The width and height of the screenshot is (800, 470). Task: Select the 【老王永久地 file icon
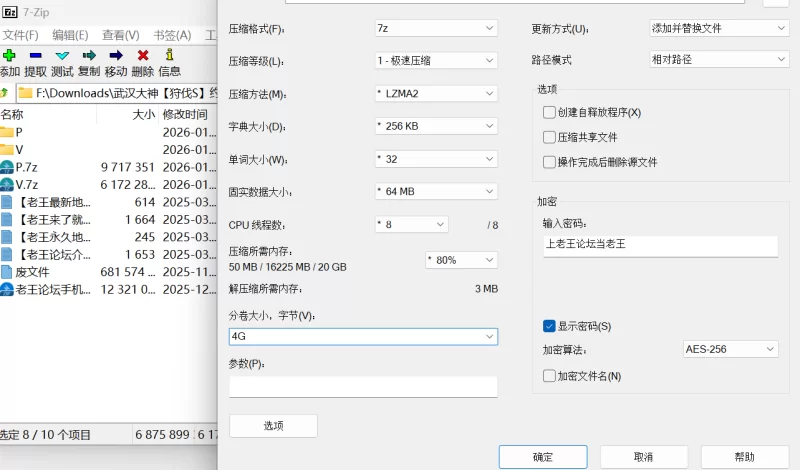(x=7, y=237)
